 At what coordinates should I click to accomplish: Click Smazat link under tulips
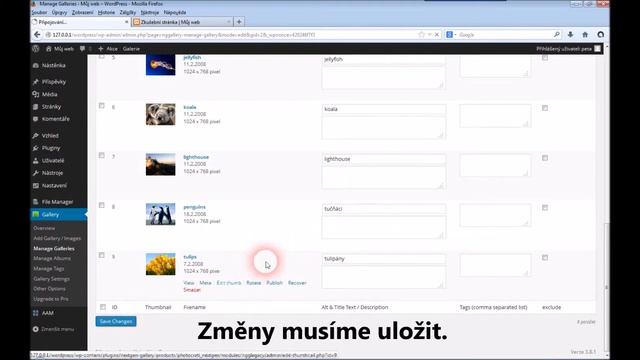click(x=192, y=290)
